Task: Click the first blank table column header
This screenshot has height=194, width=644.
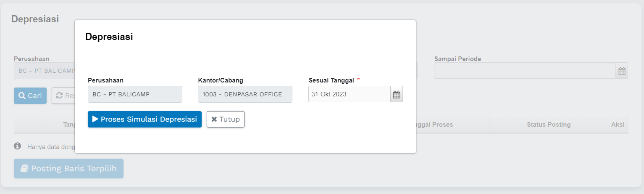Action: [x=29, y=125]
